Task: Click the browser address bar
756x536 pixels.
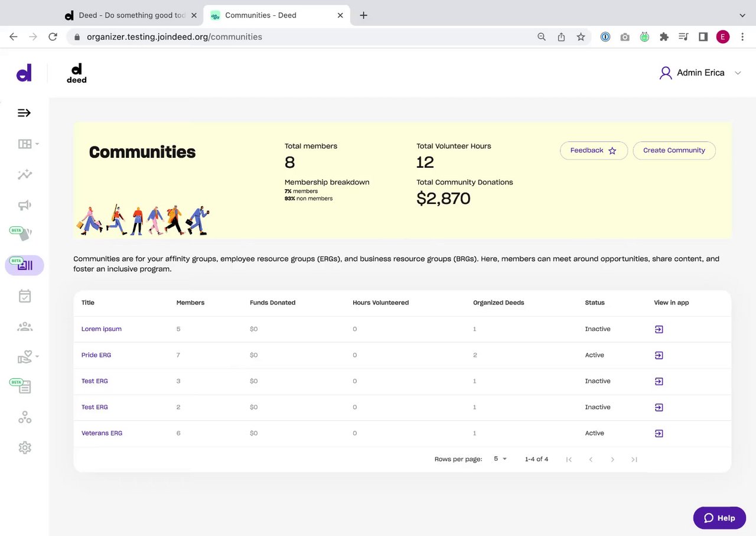Action: pyautogui.click(x=295, y=37)
